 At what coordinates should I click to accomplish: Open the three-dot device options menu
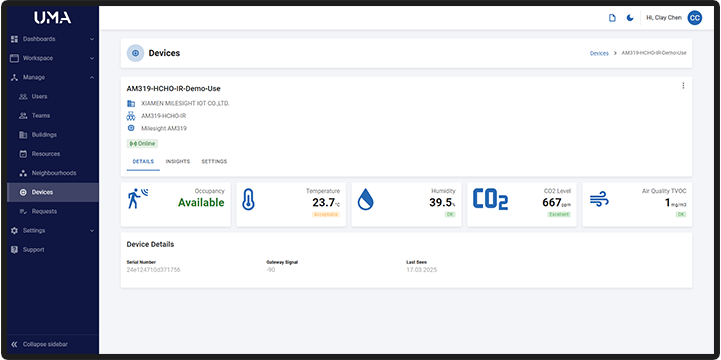click(683, 86)
